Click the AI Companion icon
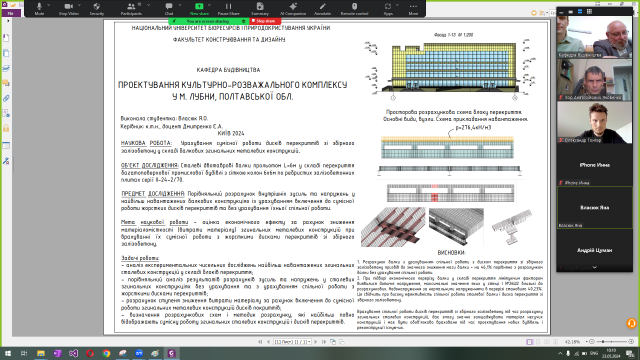Image resolution: width=640 pixels, height=360 pixels. point(293,8)
